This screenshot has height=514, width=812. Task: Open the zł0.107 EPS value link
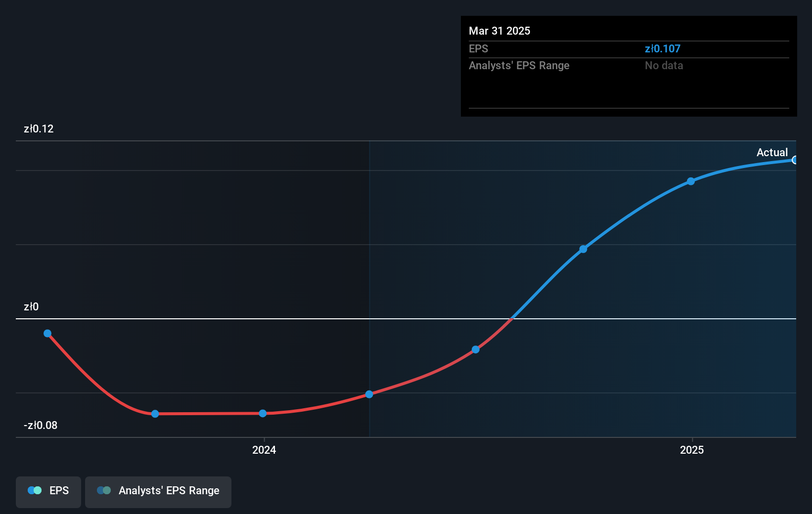point(663,48)
